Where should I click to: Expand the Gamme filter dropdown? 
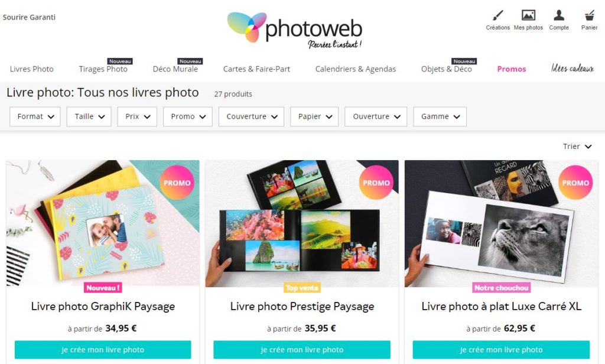coord(440,116)
